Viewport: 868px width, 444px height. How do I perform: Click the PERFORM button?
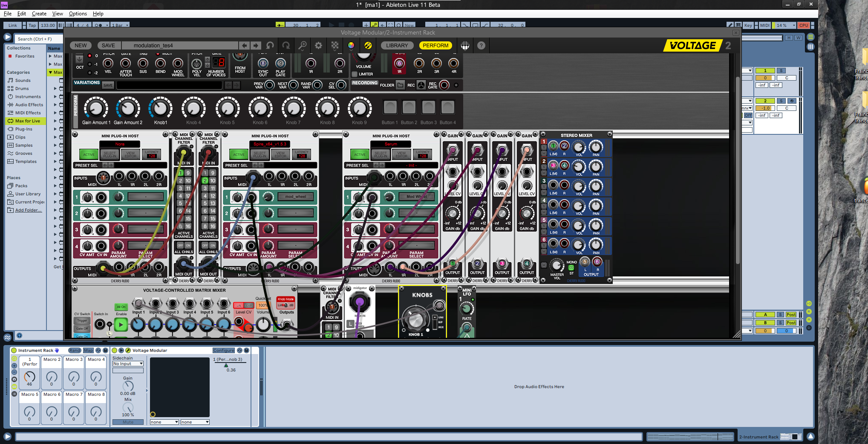435,45
